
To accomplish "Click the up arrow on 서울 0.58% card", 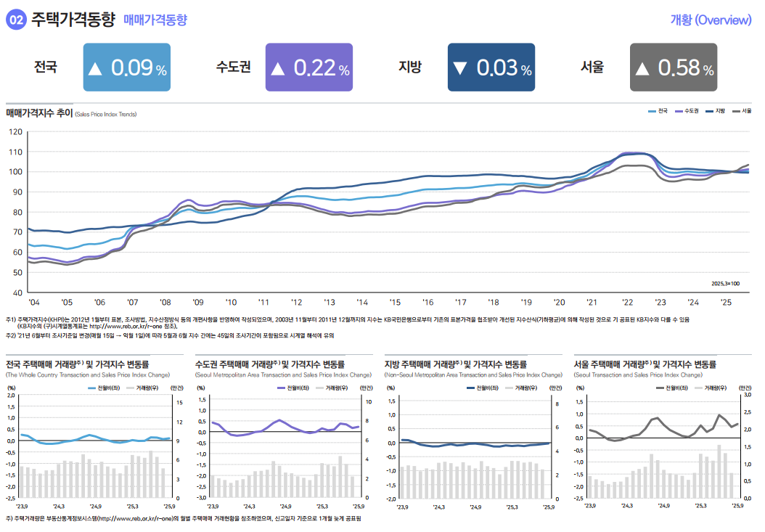I will (x=642, y=68).
